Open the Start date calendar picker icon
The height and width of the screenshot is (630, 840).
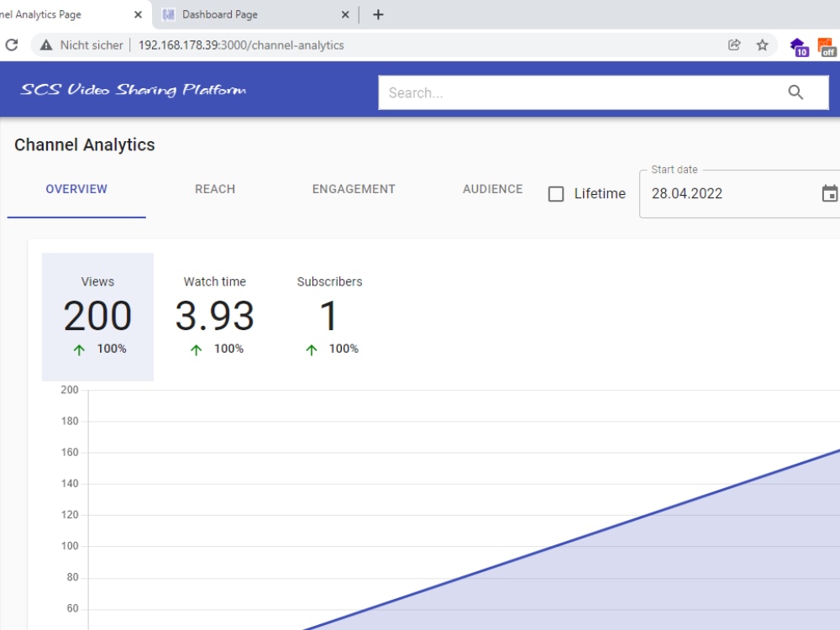[830, 193]
